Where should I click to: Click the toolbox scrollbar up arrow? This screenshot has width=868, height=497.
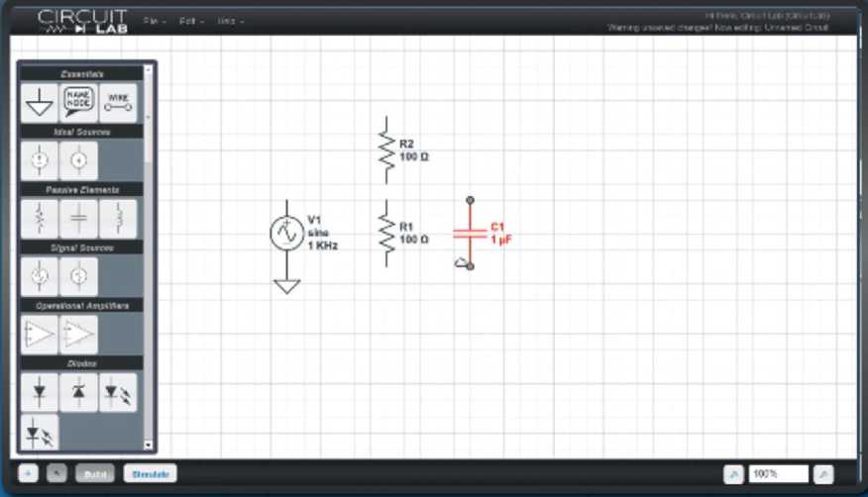click(148, 69)
